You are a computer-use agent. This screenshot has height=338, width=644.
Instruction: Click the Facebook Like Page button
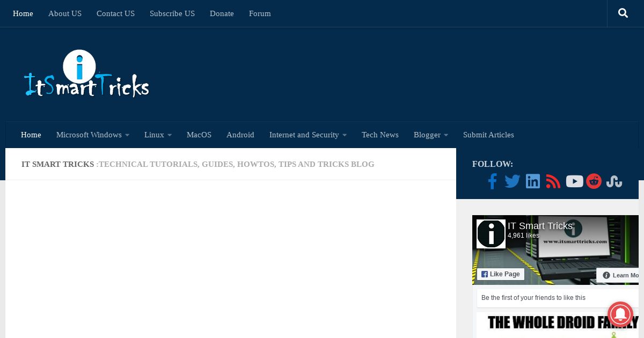(x=501, y=274)
